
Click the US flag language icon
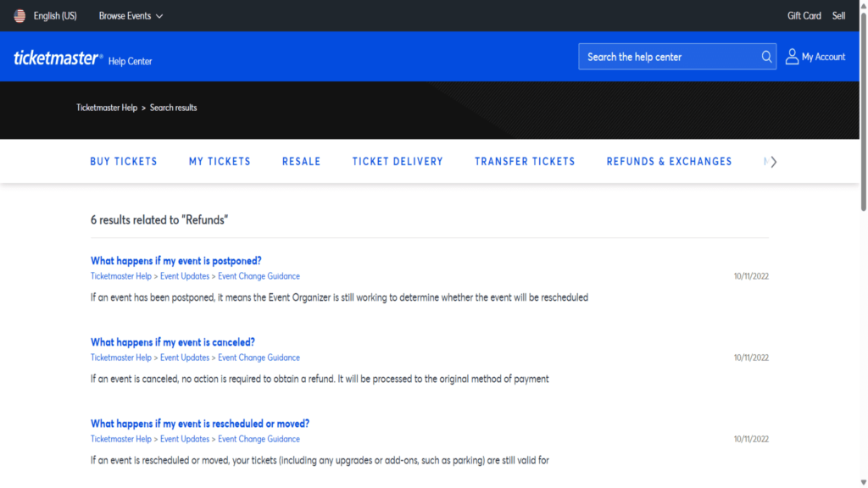coord(19,14)
